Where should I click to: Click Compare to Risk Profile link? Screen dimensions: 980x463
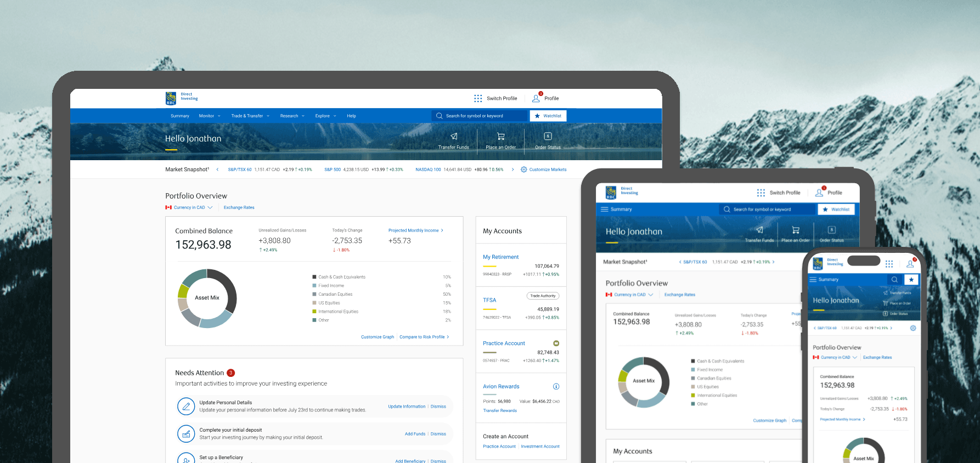(424, 337)
